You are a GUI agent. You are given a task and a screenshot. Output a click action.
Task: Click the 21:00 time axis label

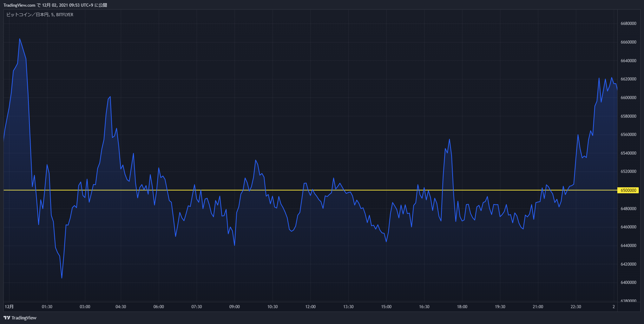pyautogui.click(x=538, y=307)
